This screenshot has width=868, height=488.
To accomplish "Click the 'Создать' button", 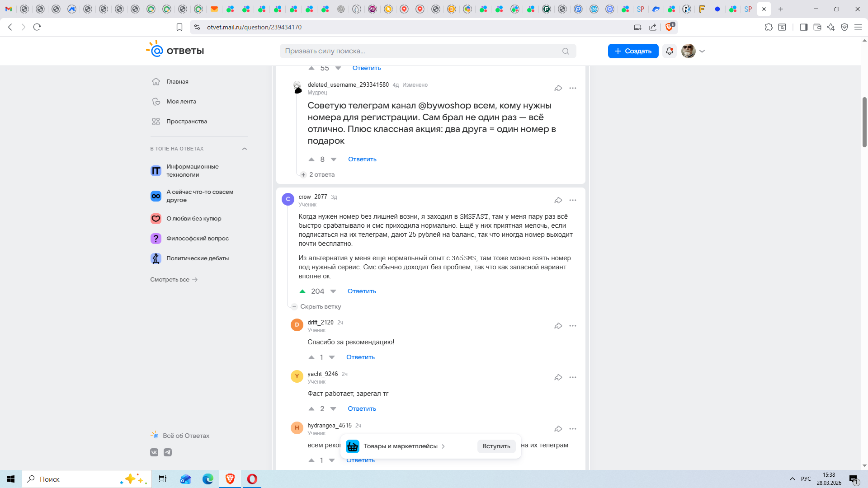I will pos(633,51).
